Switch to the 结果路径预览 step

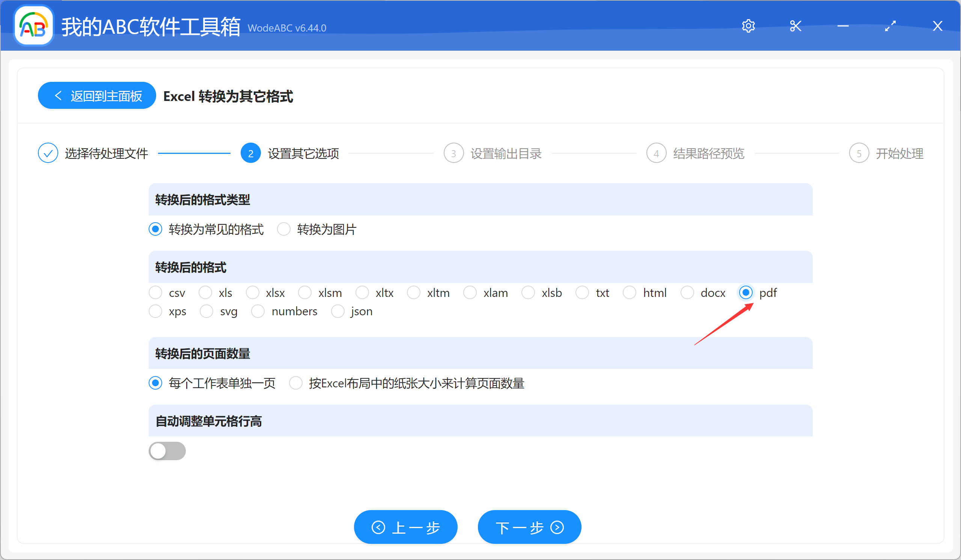pyautogui.click(x=708, y=152)
